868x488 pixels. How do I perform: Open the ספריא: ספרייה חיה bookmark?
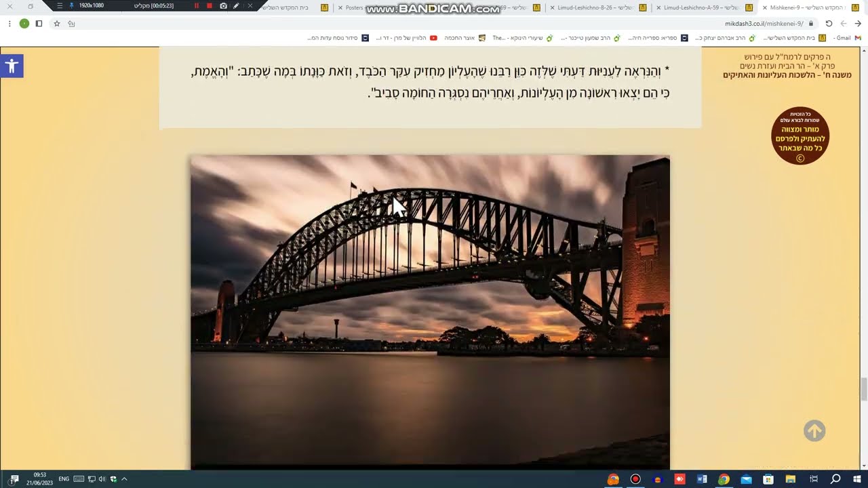pos(657,38)
